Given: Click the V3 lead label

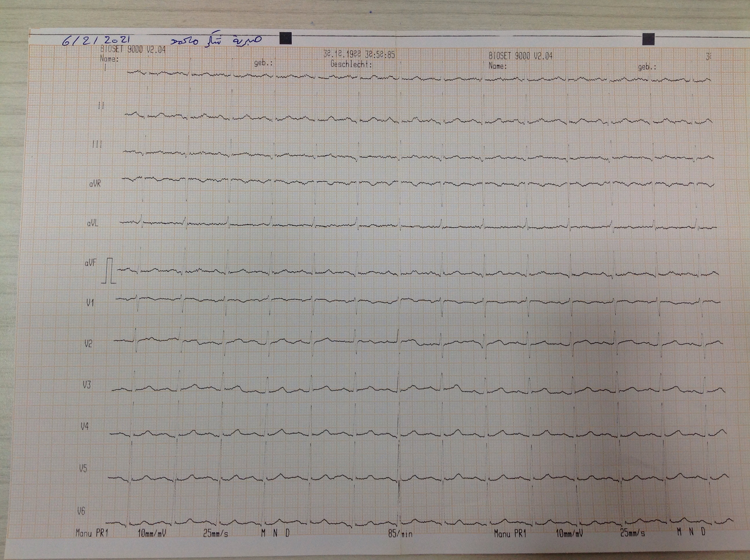Looking at the screenshot, I should (87, 385).
